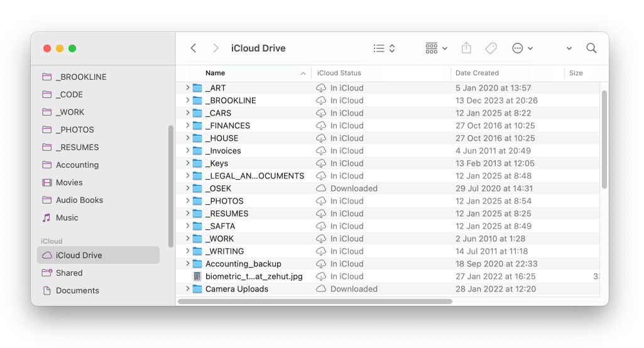Expand the _Keys folder
This screenshot has width=644, height=348.
(188, 163)
